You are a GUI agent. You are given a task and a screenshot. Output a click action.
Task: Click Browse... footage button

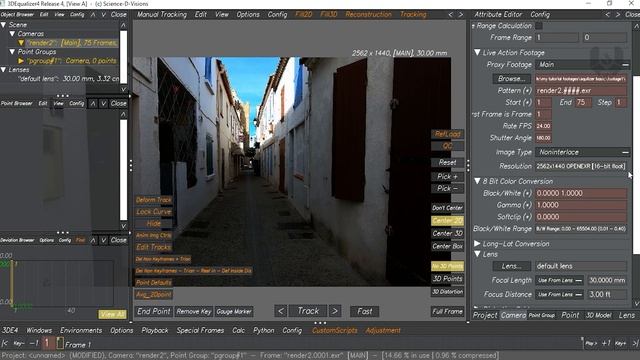tap(512, 78)
